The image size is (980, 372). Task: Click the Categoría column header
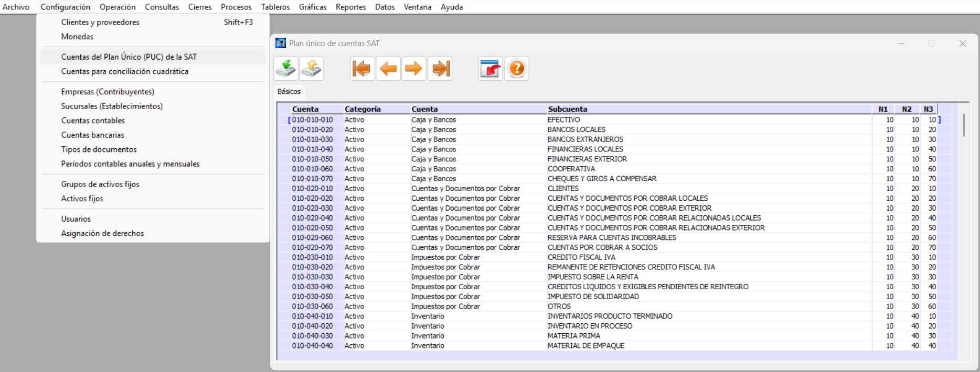(363, 109)
